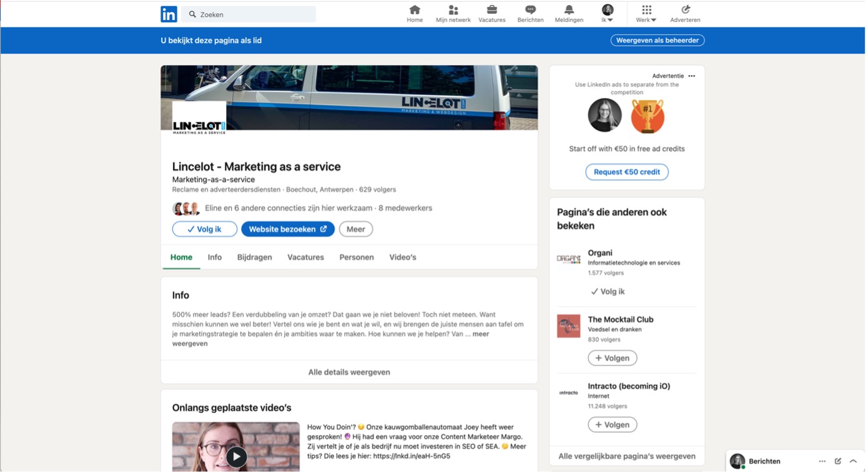The image size is (868, 473).
Task: Open Berichten three-dot options
Action: pos(822,461)
